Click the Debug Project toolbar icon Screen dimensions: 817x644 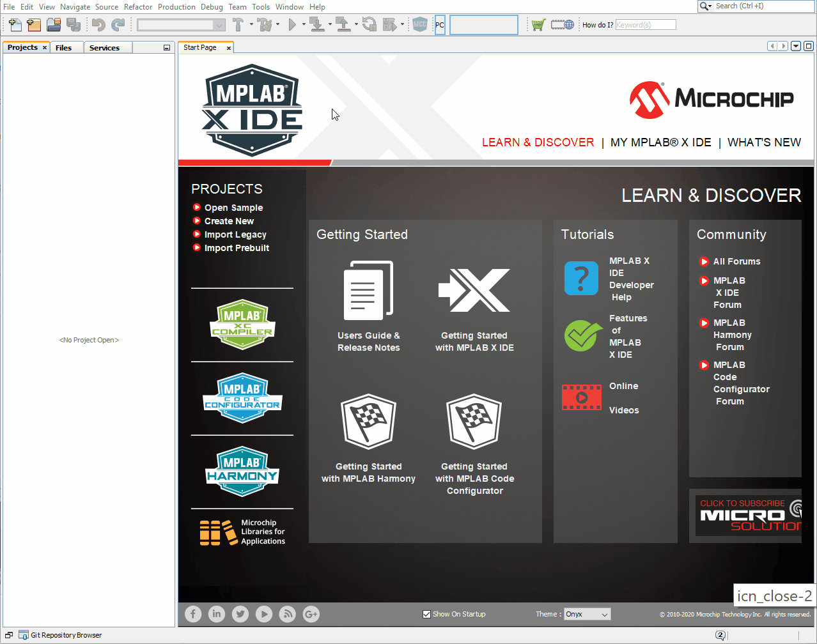click(389, 25)
